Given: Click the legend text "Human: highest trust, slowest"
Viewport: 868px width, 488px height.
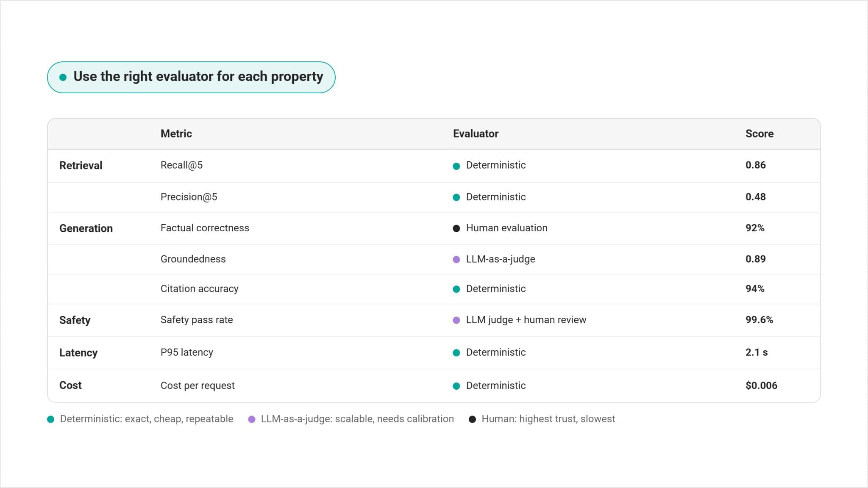Looking at the screenshot, I should point(548,419).
